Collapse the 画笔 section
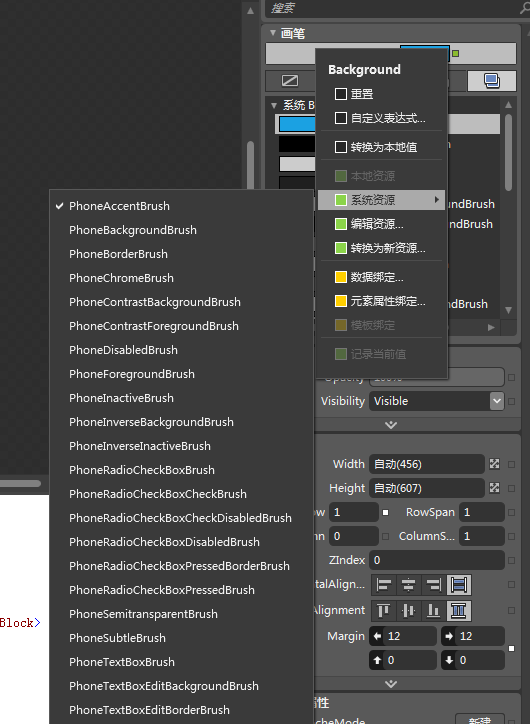 pyautogui.click(x=273, y=33)
